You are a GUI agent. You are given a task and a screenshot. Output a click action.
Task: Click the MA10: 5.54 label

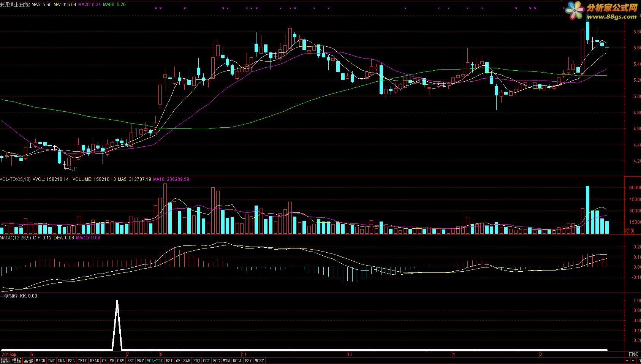(x=65, y=4)
